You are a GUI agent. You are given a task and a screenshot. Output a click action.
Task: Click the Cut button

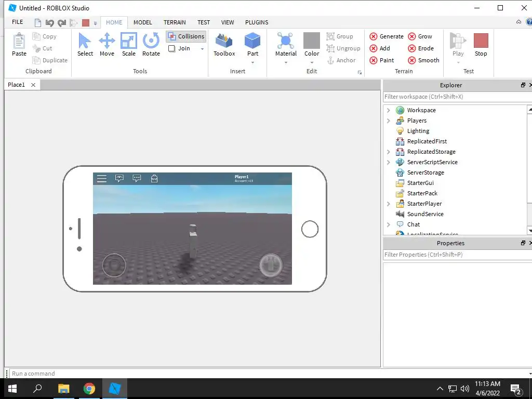click(x=42, y=48)
